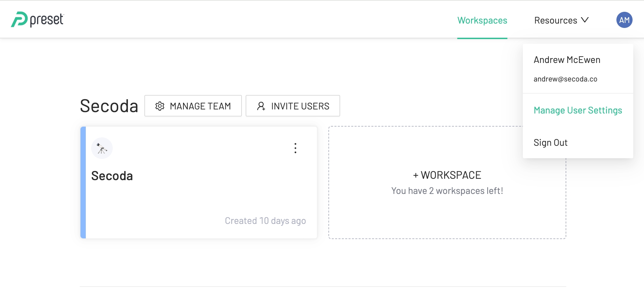Switch to the Workspaces tab
The width and height of the screenshot is (644, 299).
pos(482,20)
